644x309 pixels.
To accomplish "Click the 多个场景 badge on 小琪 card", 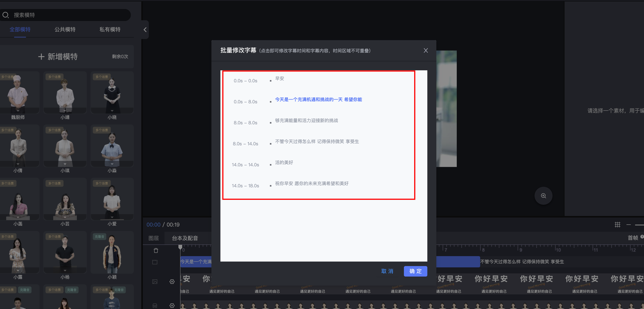I will pos(55,130).
